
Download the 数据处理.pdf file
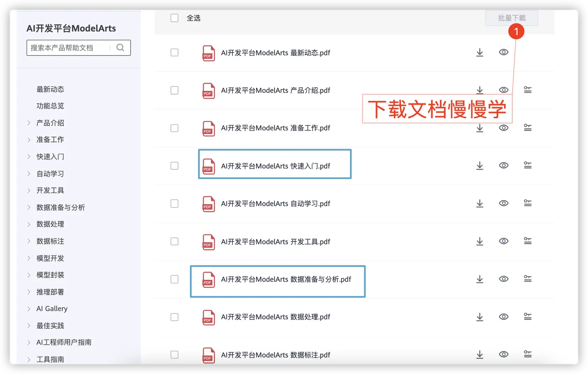coord(480,317)
